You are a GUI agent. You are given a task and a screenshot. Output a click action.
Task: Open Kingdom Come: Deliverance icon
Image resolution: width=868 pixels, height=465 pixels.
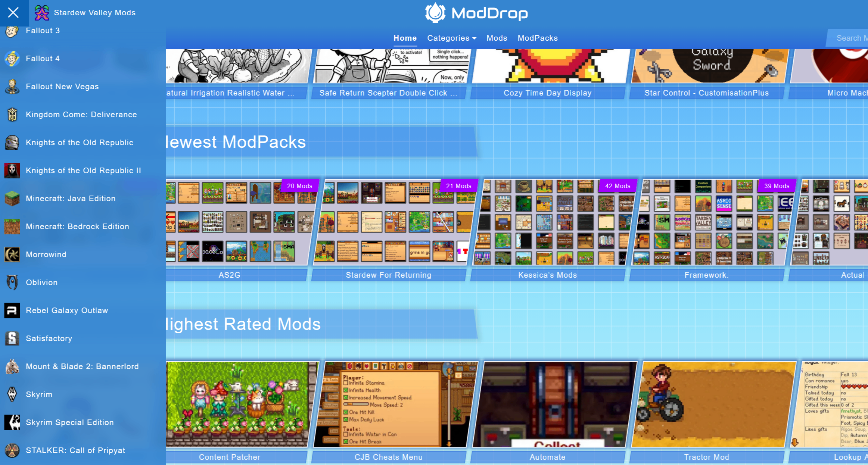tap(12, 115)
